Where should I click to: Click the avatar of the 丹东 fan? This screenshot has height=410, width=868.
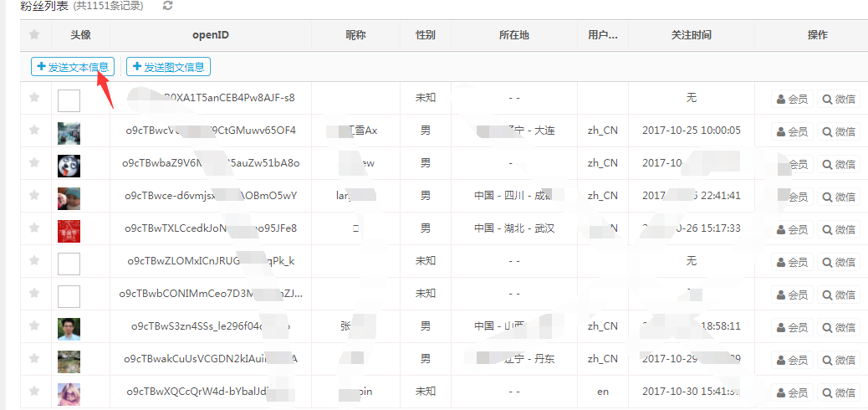click(x=69, y=361)
